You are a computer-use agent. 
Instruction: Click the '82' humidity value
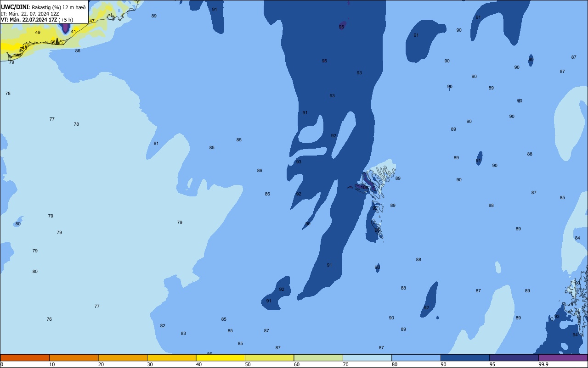(163, 326)
